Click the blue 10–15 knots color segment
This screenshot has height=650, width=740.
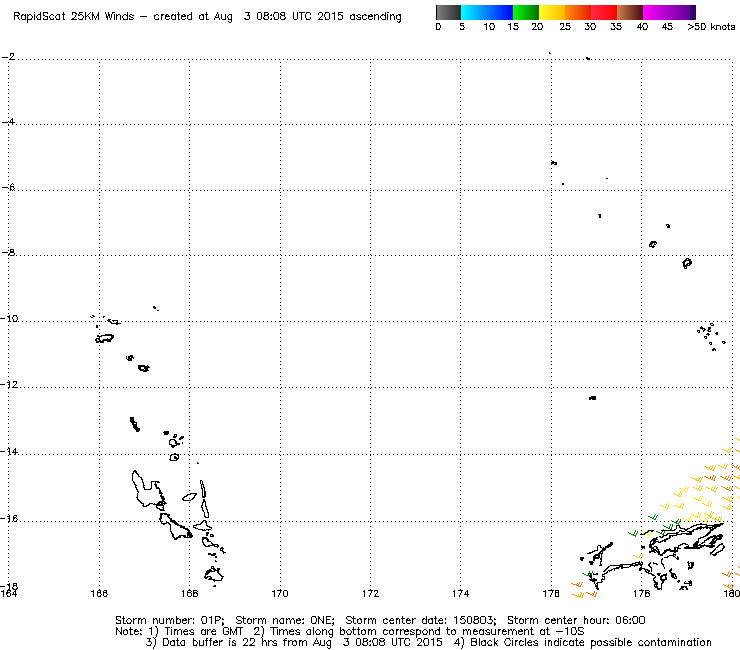click(500, 12)
